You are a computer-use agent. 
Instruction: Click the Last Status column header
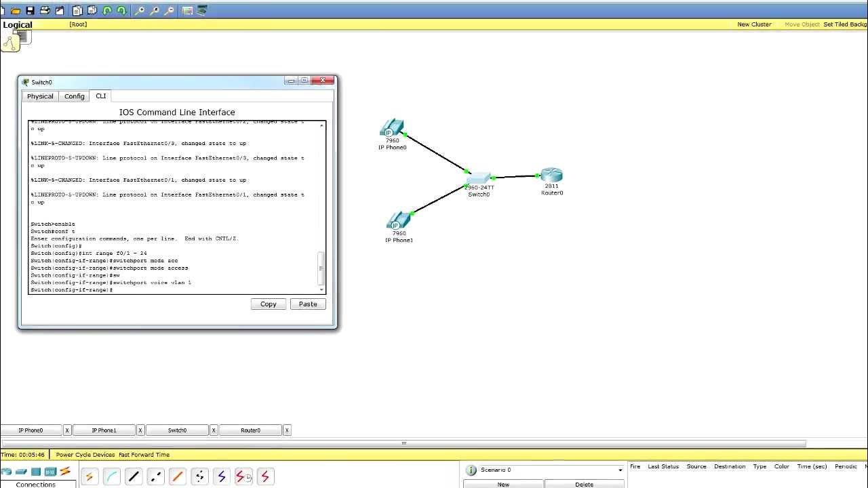pyautogui.click(x=663, y=466)
